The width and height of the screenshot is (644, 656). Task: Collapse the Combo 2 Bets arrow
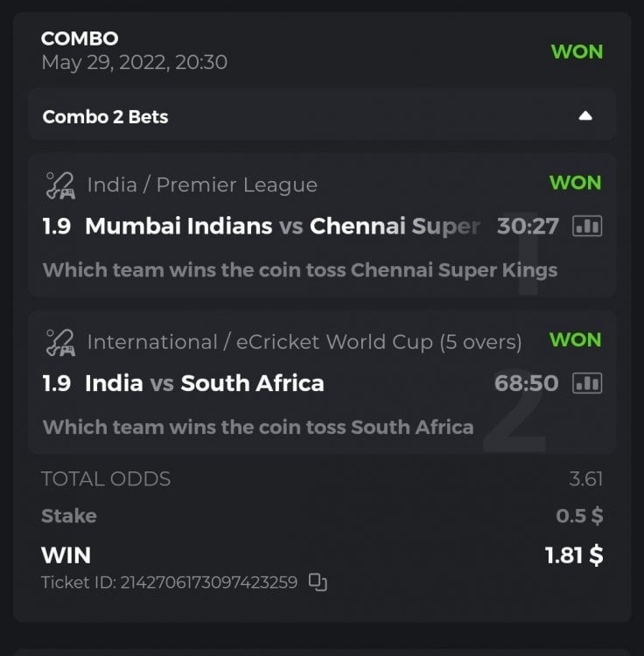pos(585,116)
